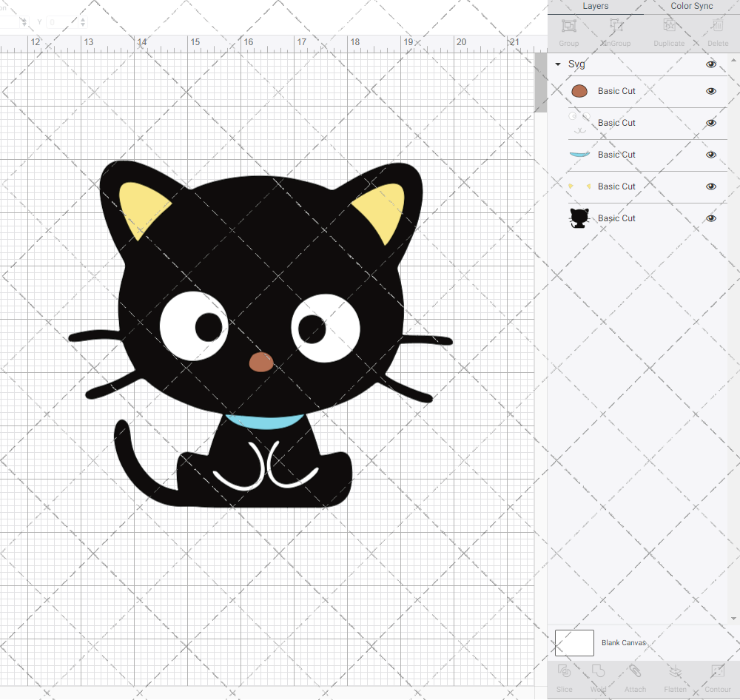740x700 pixels.
Task: Click the cat's blue collar on canvas
Action: click(264, 422)
